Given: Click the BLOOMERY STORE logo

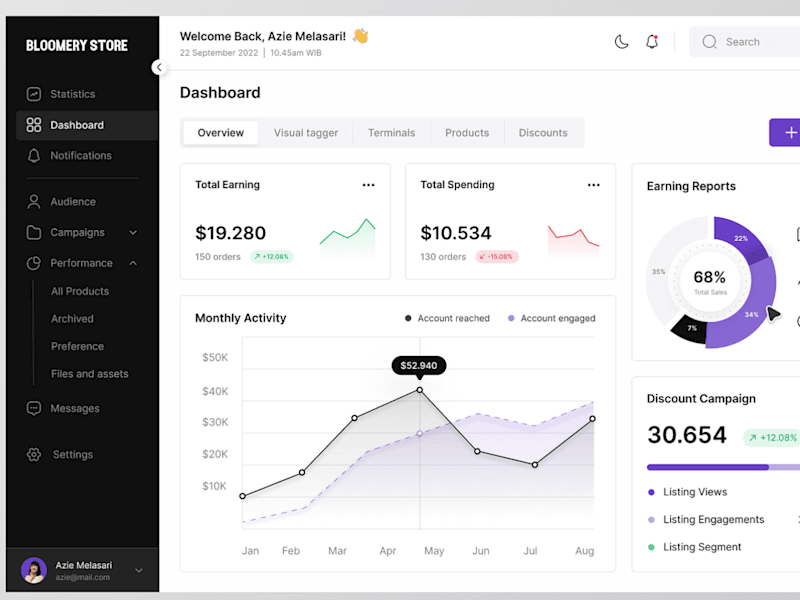Looking at the screenshot, I should tap(77, 45).
